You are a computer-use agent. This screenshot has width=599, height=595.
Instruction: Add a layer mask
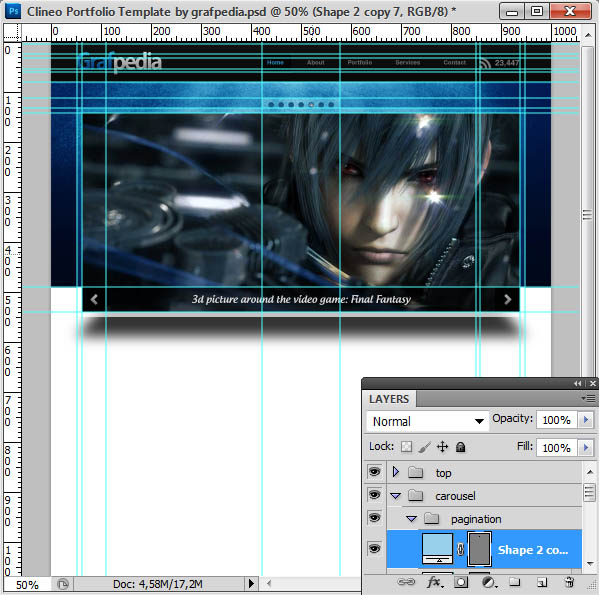461,582
